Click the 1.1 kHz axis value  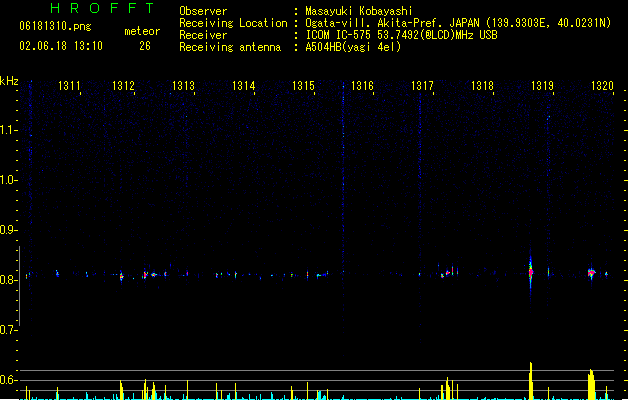(x=8, y=130)
